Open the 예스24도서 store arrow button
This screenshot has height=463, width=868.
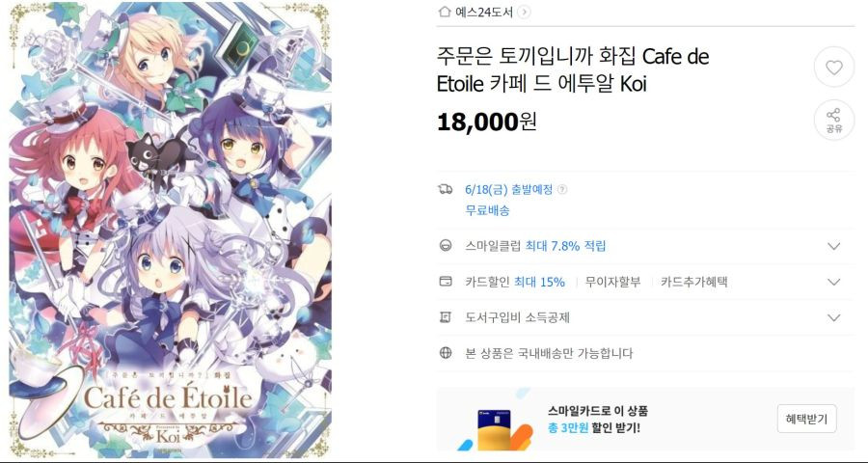pos(525,12)
